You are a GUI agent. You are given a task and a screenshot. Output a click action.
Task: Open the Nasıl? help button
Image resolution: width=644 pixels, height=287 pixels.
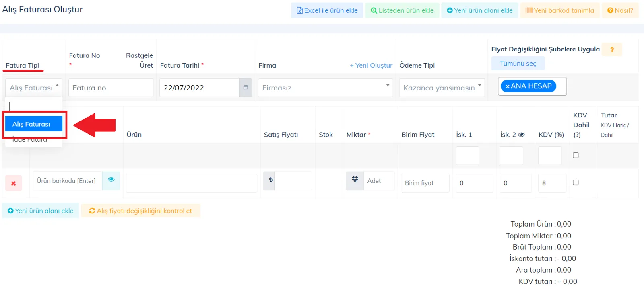[620, 10]
